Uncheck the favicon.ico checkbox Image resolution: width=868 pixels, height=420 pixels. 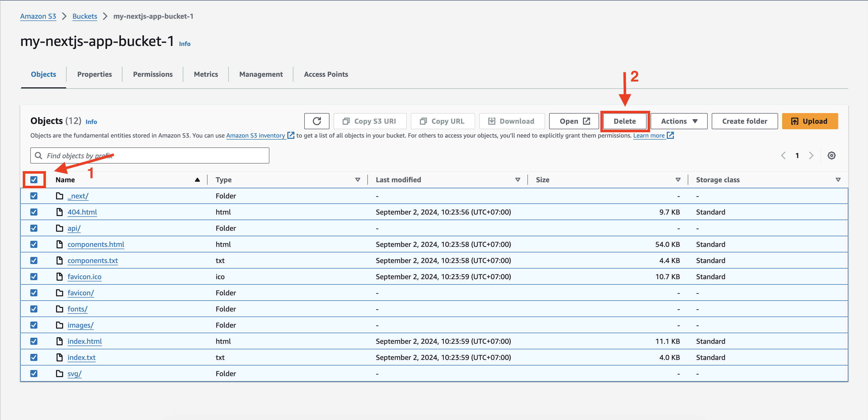[x=34, y=277]
